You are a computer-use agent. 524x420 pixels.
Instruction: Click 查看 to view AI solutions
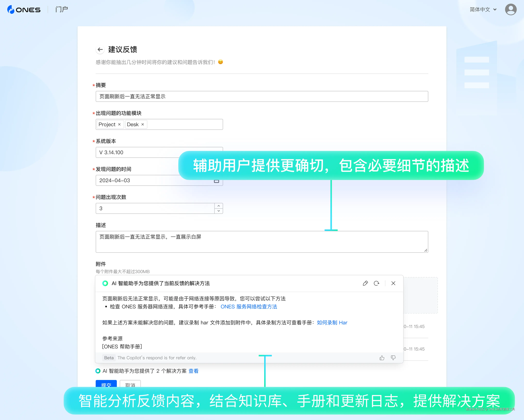pyautogui.click(x=193, y=371)
